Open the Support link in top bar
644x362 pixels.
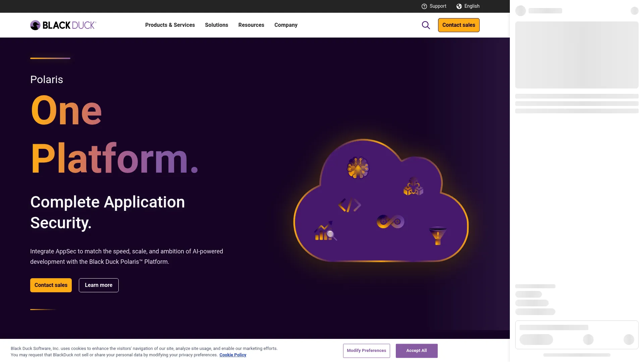[438, 6]
